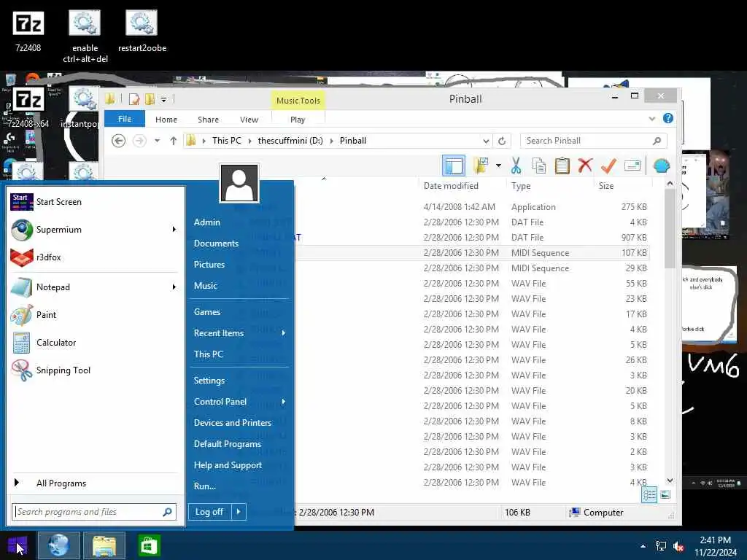This screenshot has height=560, width=747.
Task: Expand the Notepad jump list arrow
Action: tap(174, 287)
